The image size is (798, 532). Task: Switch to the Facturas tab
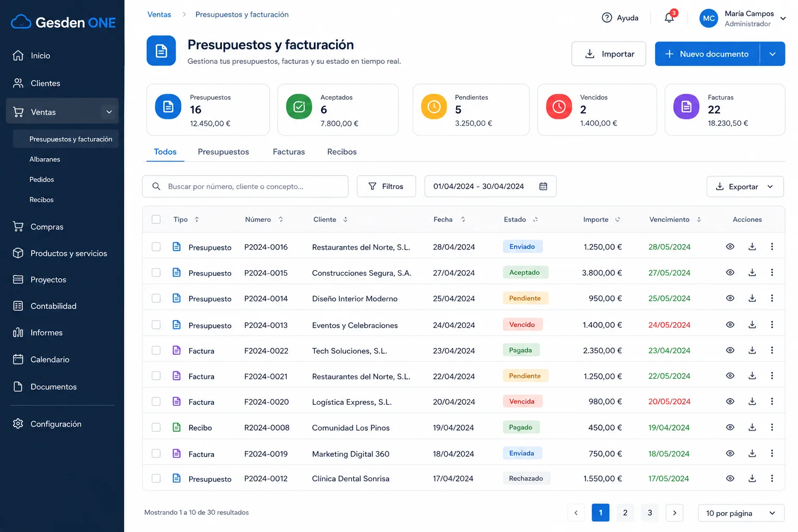[x=289, y=152]
